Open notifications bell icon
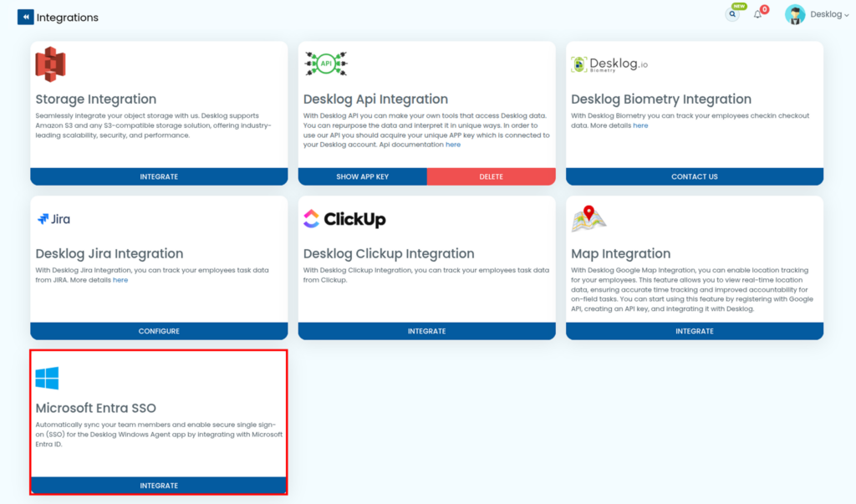The image size is (856, 504). pyautogui.click(x=757, y=15)
